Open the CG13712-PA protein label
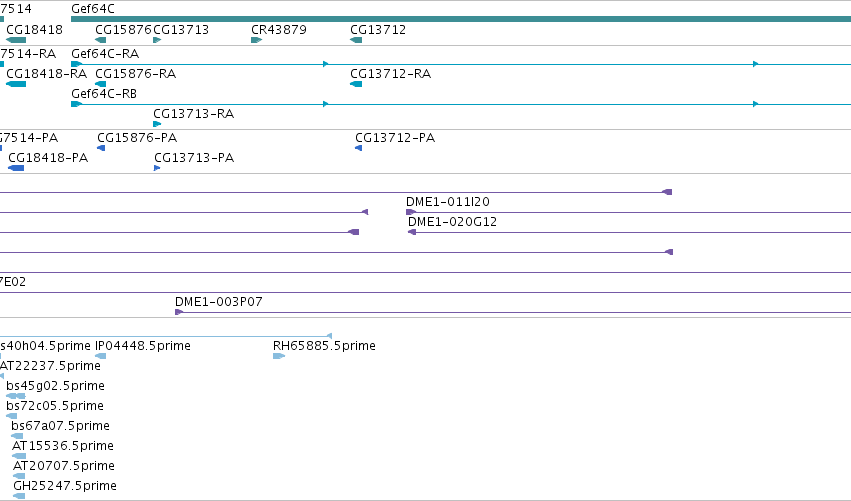Viewport: 851px width, 501px height. click(x=395, y=138)
